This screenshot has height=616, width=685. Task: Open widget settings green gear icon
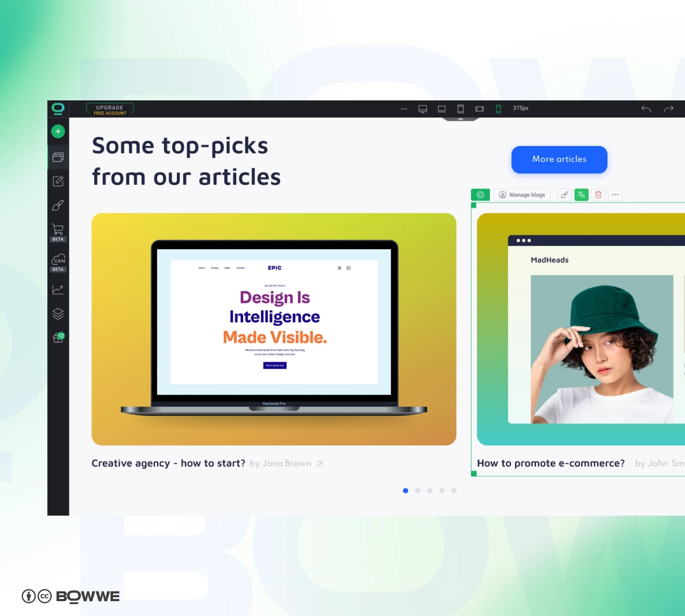pyautogui.click(x=481, y=195)
